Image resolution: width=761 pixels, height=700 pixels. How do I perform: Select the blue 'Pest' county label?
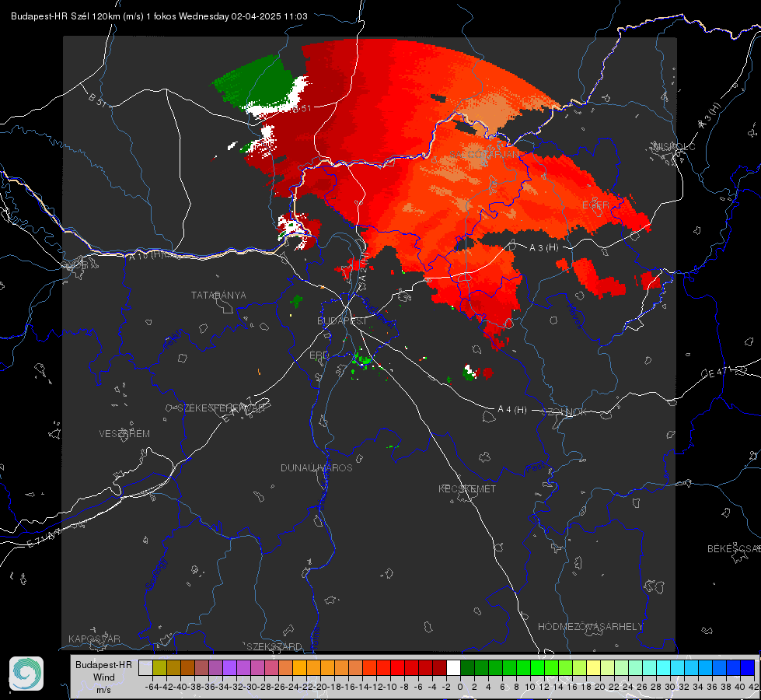534,468
